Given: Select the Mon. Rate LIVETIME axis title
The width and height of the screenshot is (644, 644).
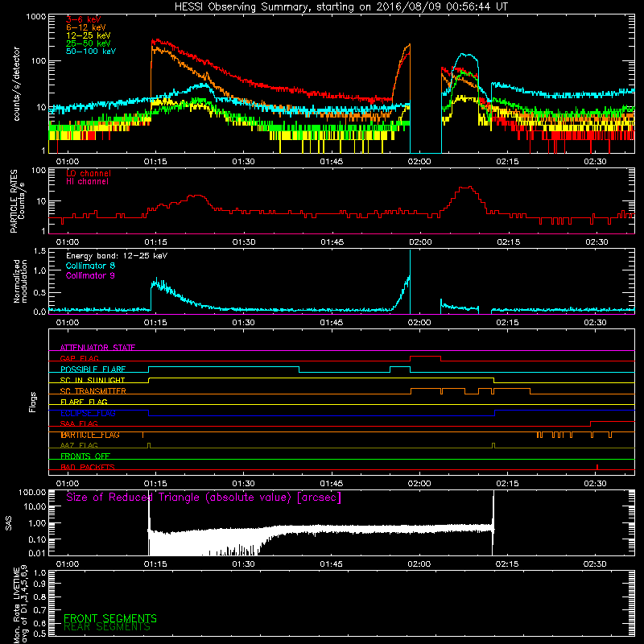Looking at the screenshot, I should (x=21, y=605).
